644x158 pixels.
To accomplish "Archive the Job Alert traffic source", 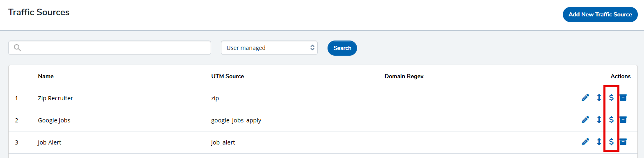I will tap(623, 142).
